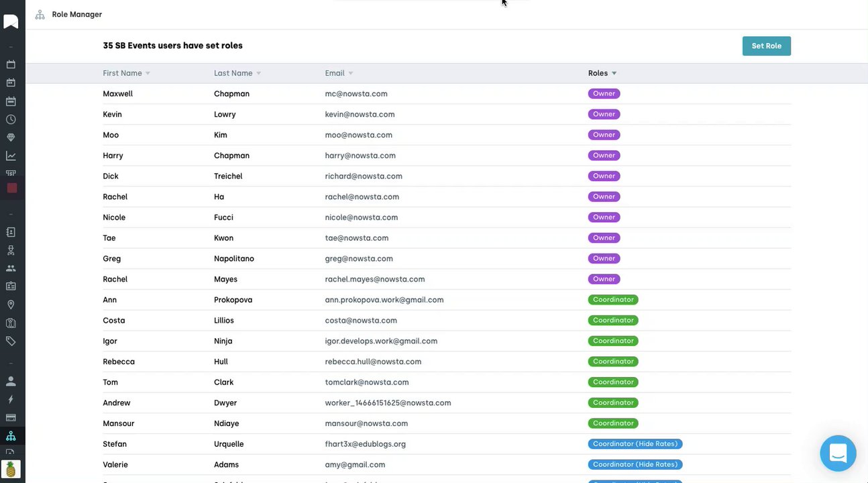Screen dimensions: 868x483
Task: Open the price tag icon in sidebar
Action: 11,341
